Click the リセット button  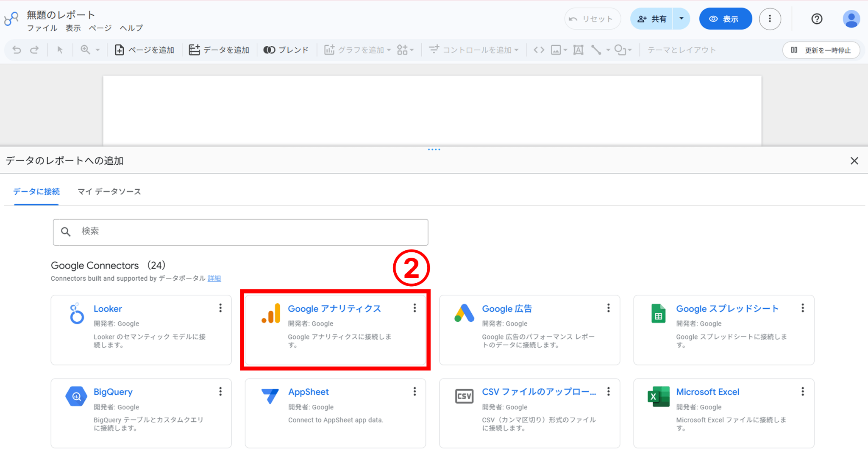click(592, 19)
